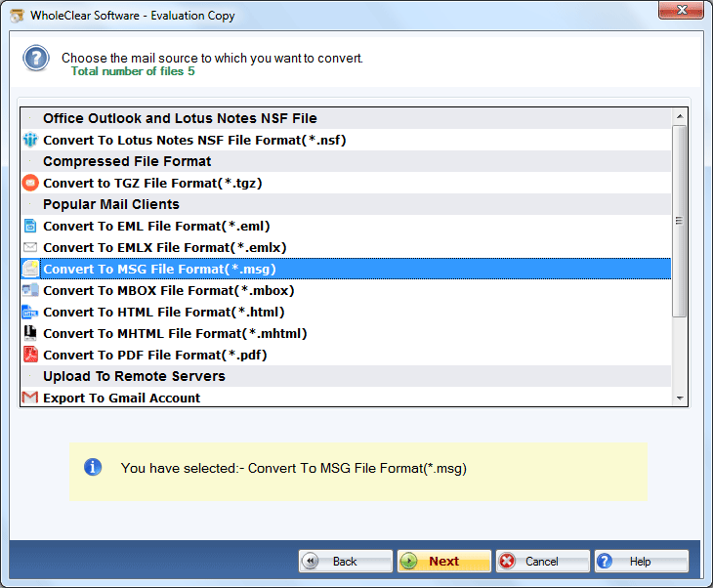Click the red PDF format icon
The width and height of the screenshot is (713, 588).
pyautogui.click(x=30, y=355)
